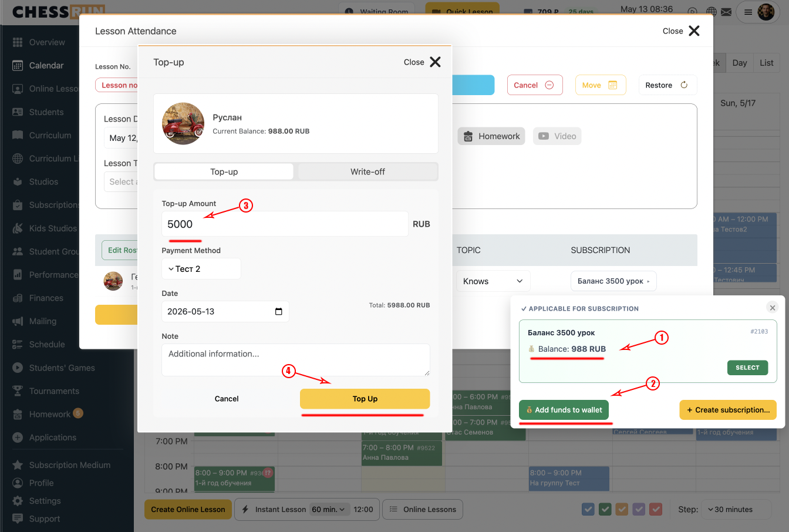Image resolution: width=789 pixels, height=532 pixels.
Task: Click the Finances sidebar icon
Action: click(x=18, y=298)
